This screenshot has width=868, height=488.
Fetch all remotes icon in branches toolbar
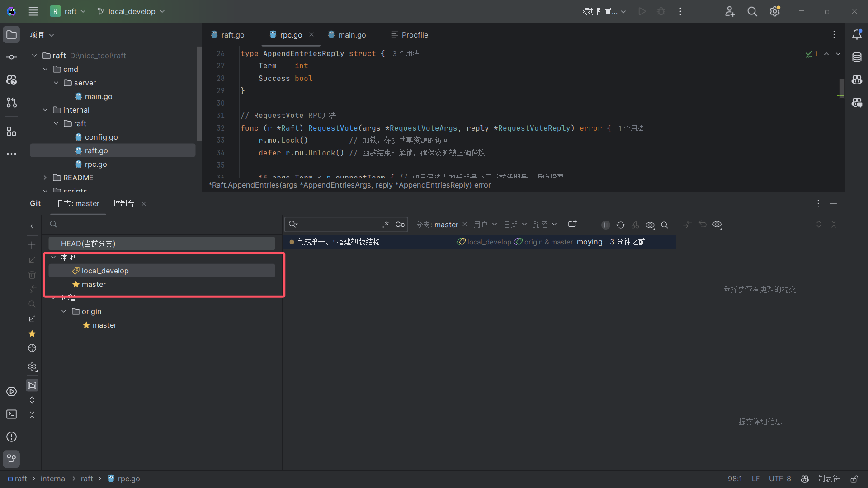click(x=32, y=319)
